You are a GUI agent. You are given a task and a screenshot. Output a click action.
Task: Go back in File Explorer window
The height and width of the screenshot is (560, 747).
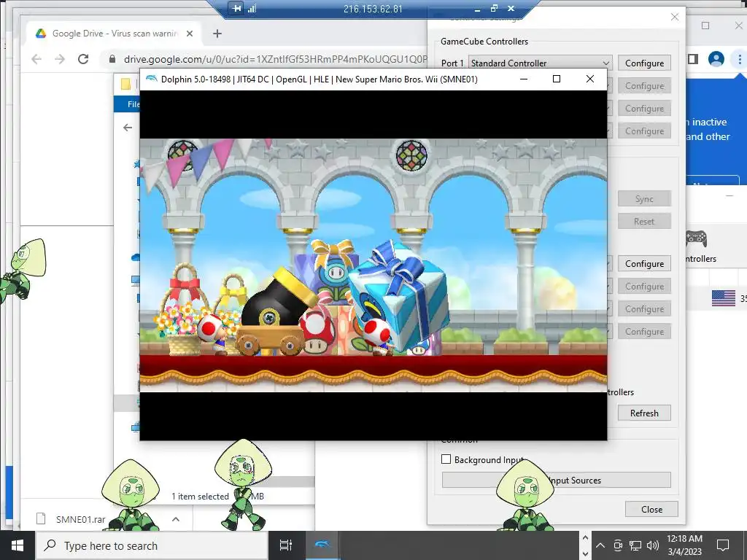(127, 128)
